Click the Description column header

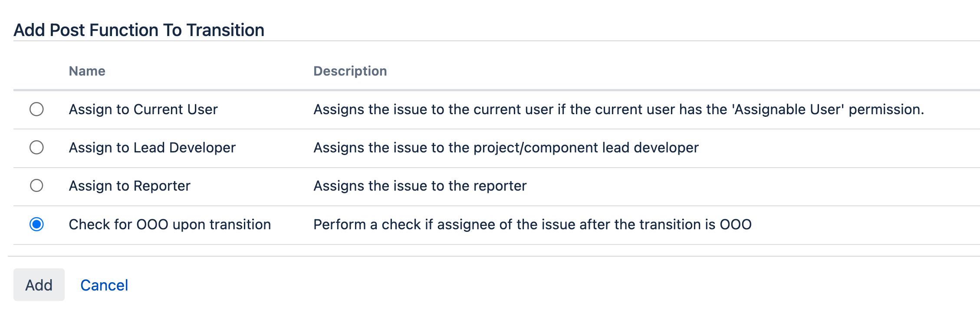(350, 71)
